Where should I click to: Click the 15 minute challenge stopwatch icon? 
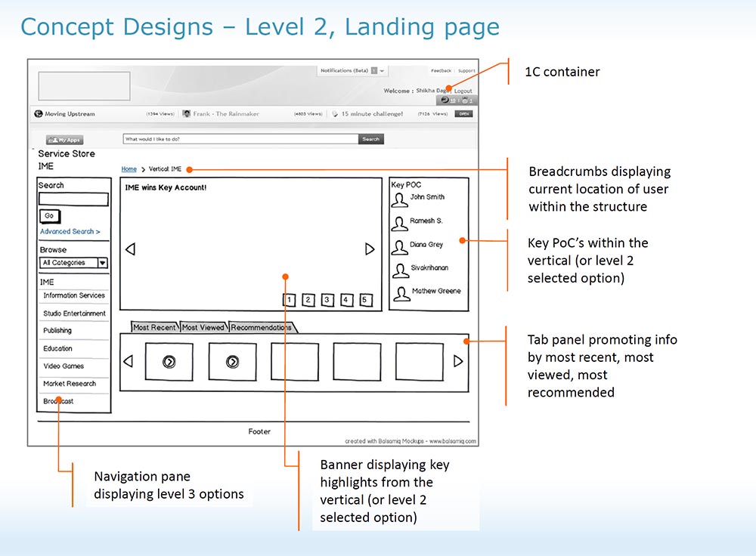point(335,113)
